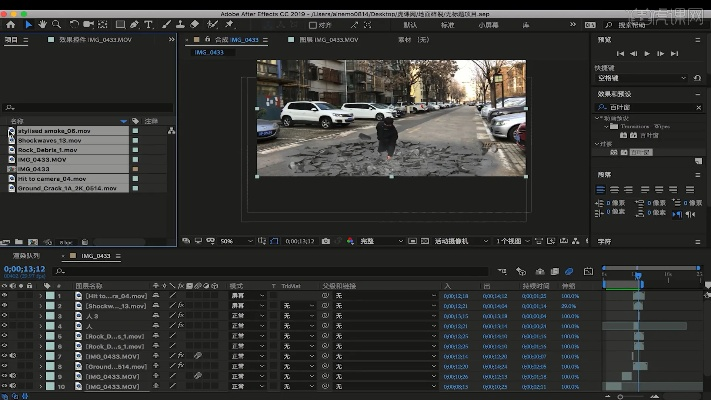Select stylised smoke_08.mov in project panel
Image resolution: width=711 pixels, height=400 pixels.
coord(54,131)
